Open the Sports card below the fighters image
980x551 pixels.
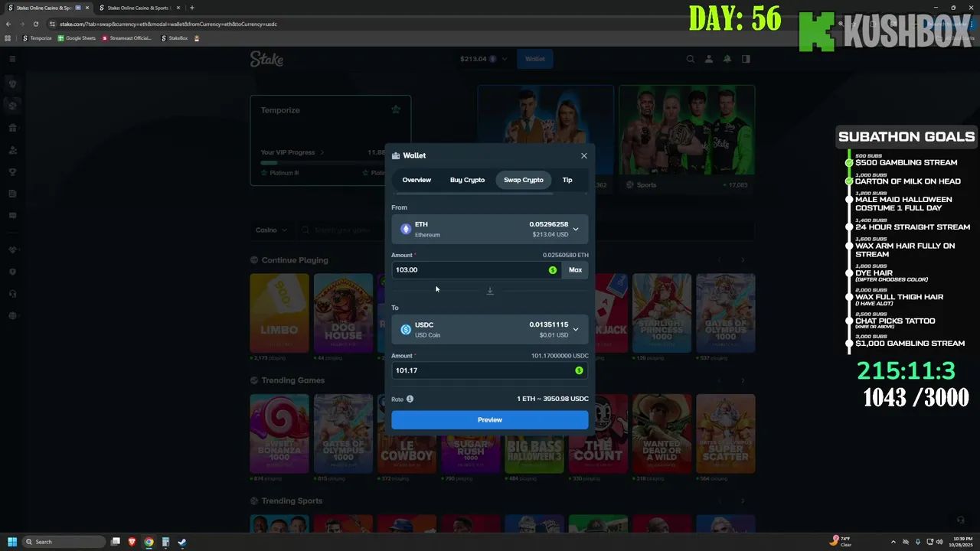click(x=687, y=184)
